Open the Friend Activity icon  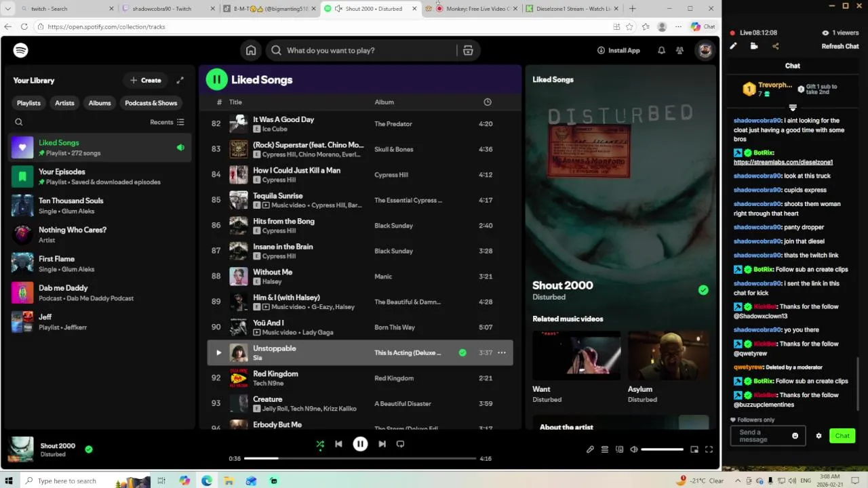point(679,50)
